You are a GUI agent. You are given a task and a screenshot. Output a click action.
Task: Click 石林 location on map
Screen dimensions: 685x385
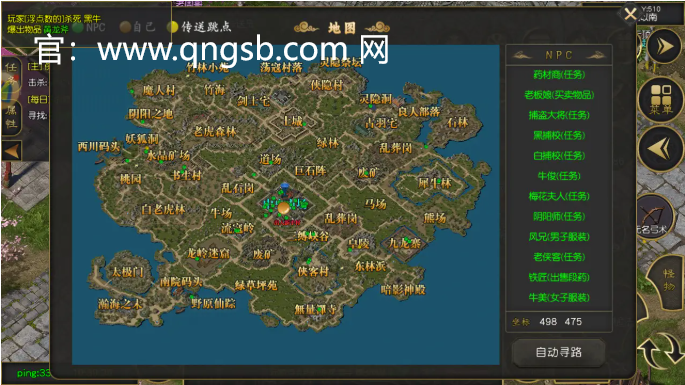tap(457, 122)
